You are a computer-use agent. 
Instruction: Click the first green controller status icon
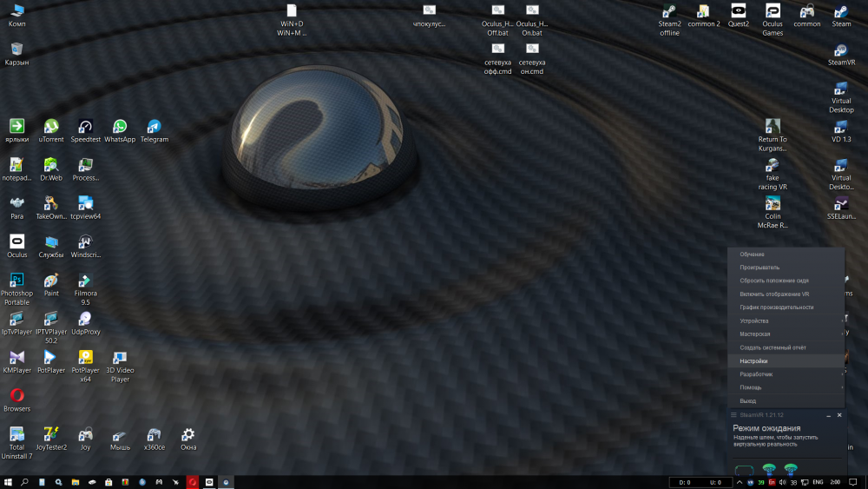coord(768,469)
